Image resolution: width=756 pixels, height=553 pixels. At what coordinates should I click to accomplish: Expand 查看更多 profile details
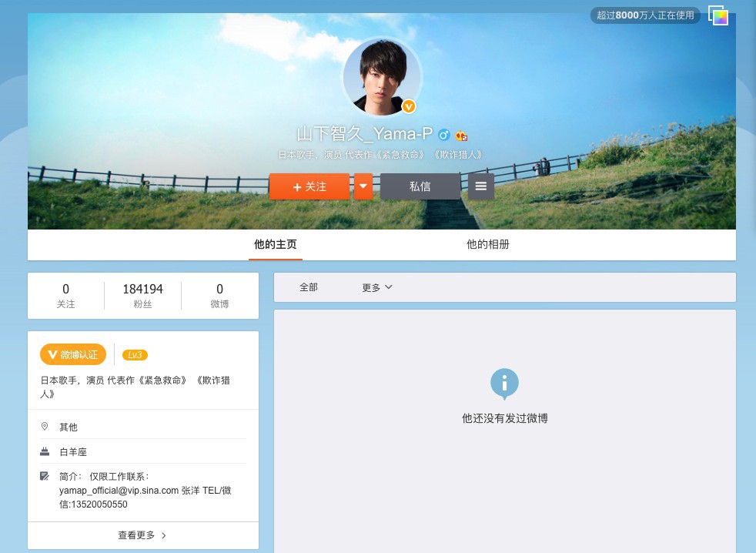(x=142, y=535)
